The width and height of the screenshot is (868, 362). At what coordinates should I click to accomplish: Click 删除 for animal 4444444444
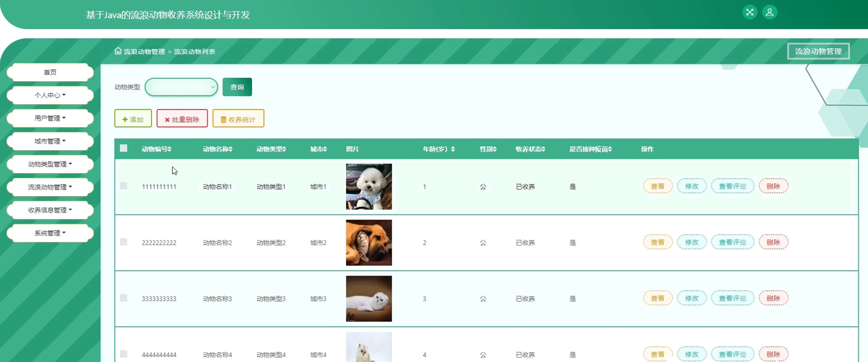coord(773,354)
